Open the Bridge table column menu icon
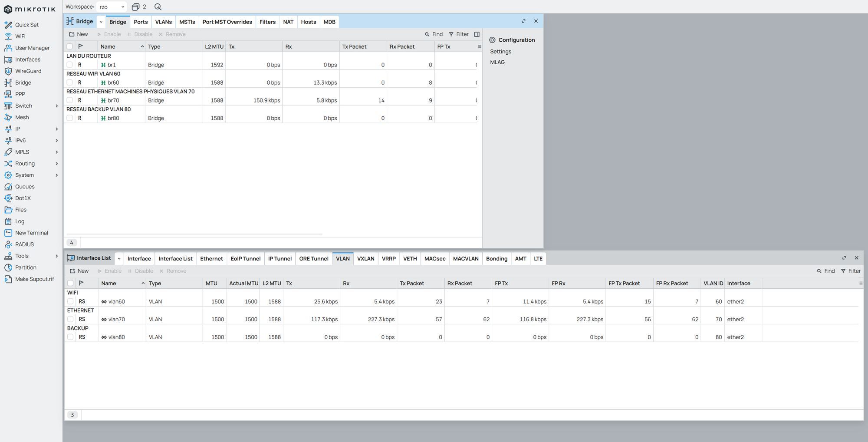The height and width of the screenshot is (442, 868). coord(479,46)
